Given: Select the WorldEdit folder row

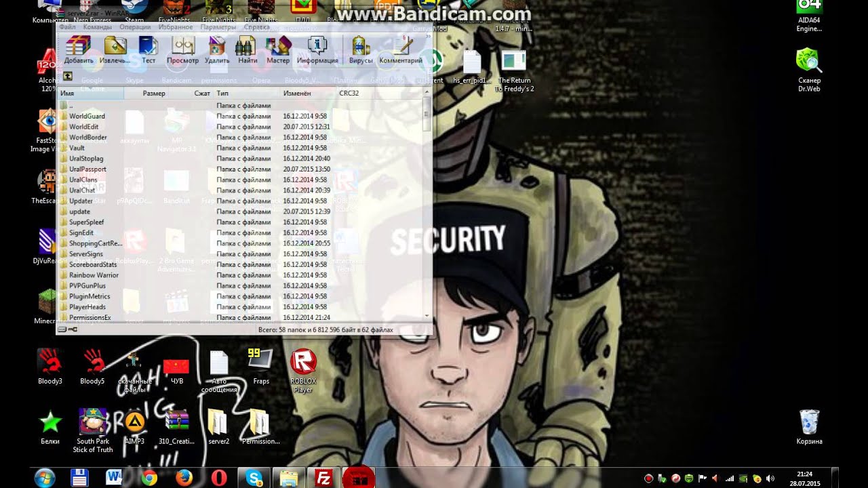Looking at the screenshot, I should click(240, 127).
